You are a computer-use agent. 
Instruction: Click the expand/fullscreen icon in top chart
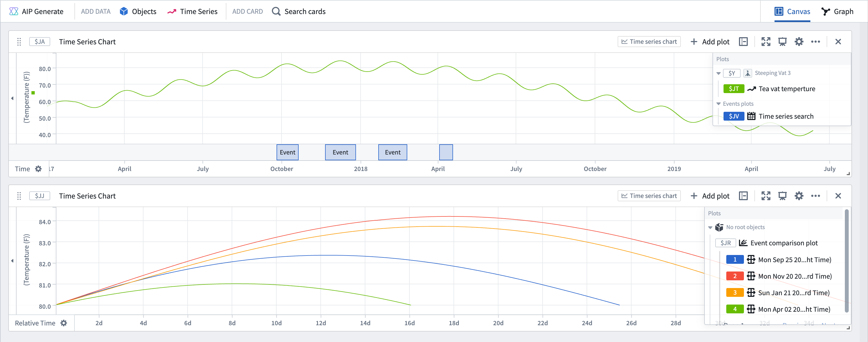click(765, 41)
